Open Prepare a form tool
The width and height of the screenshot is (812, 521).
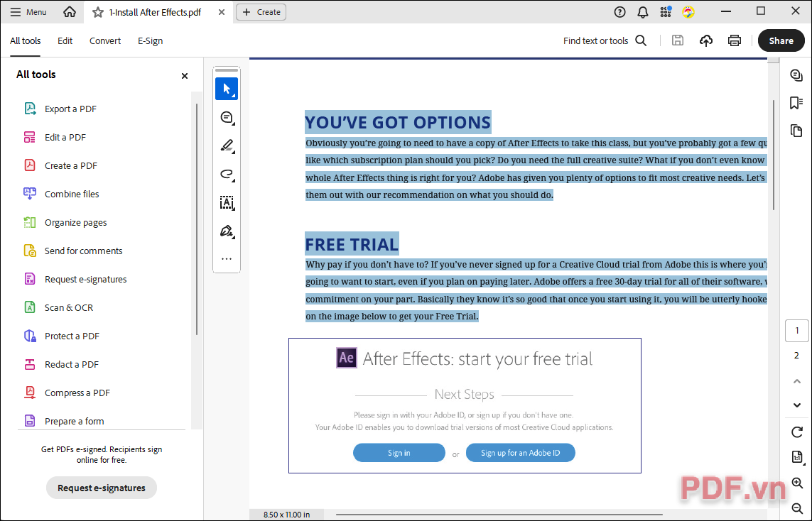click(64, 421)
